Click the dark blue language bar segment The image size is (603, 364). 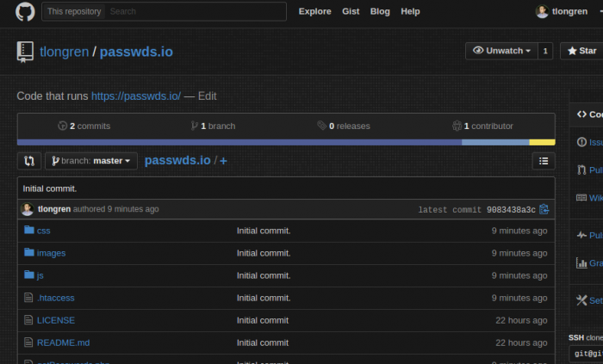[x=239, y=143]
